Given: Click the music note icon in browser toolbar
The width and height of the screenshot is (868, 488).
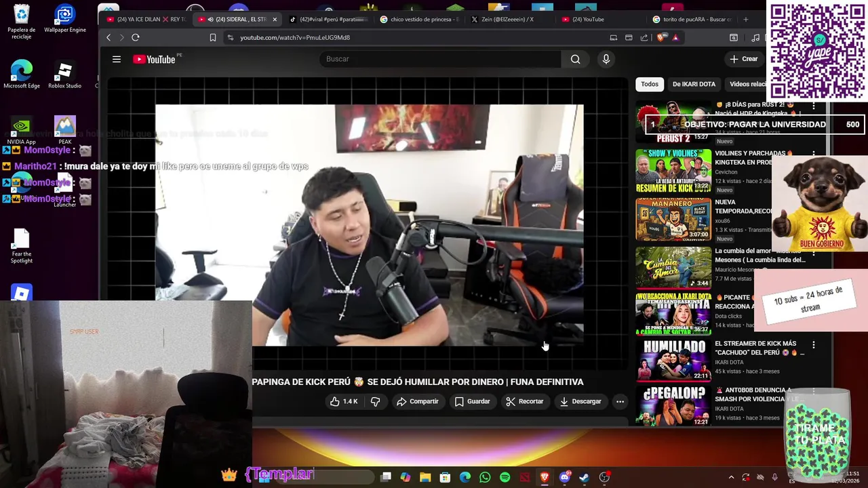Looking at the screenshot, I should click(755, 37).
